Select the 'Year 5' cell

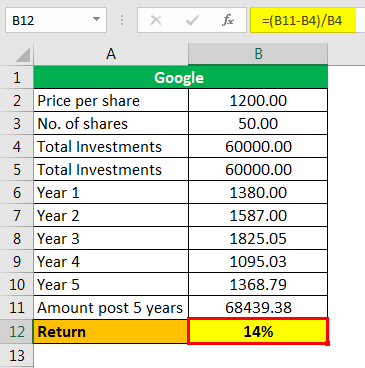111,284
